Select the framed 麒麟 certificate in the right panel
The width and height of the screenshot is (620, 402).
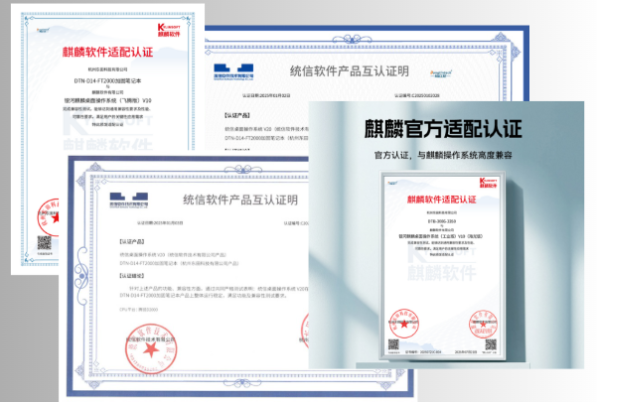tap(442, 265)
